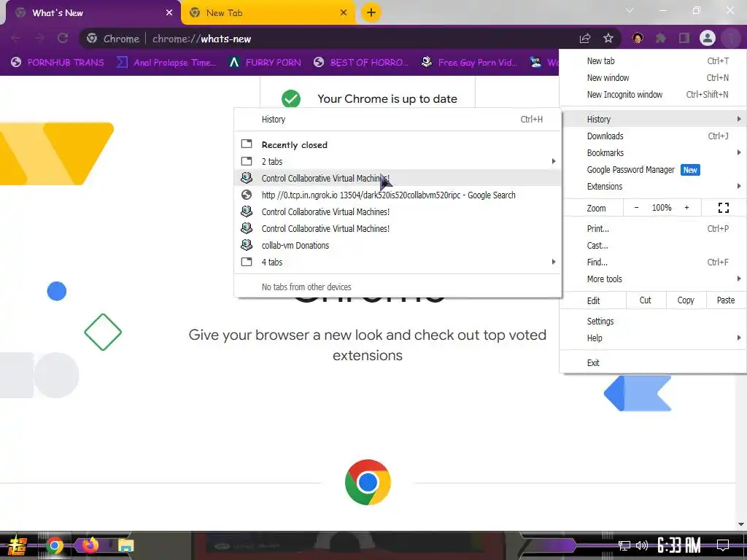Click the three-dot Chrome menu button
Viewport: 747px width, 560px height.
(x=731, y=39)
